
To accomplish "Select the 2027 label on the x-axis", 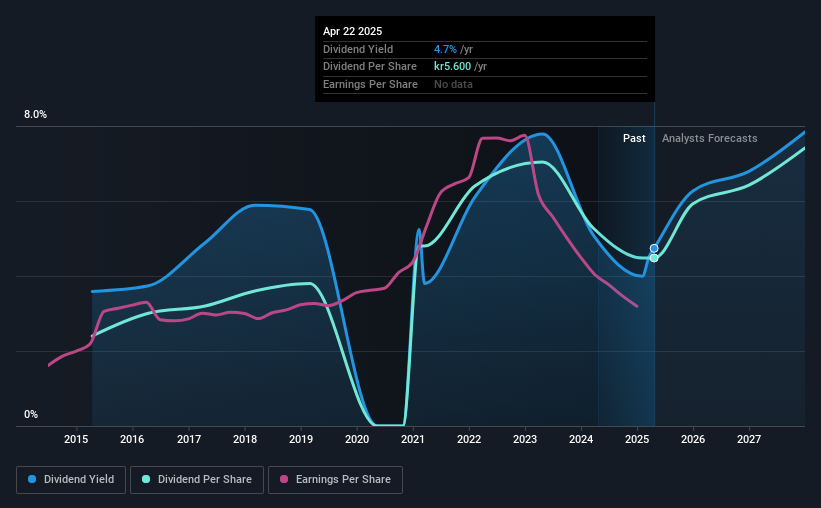I will pos(749,439).
